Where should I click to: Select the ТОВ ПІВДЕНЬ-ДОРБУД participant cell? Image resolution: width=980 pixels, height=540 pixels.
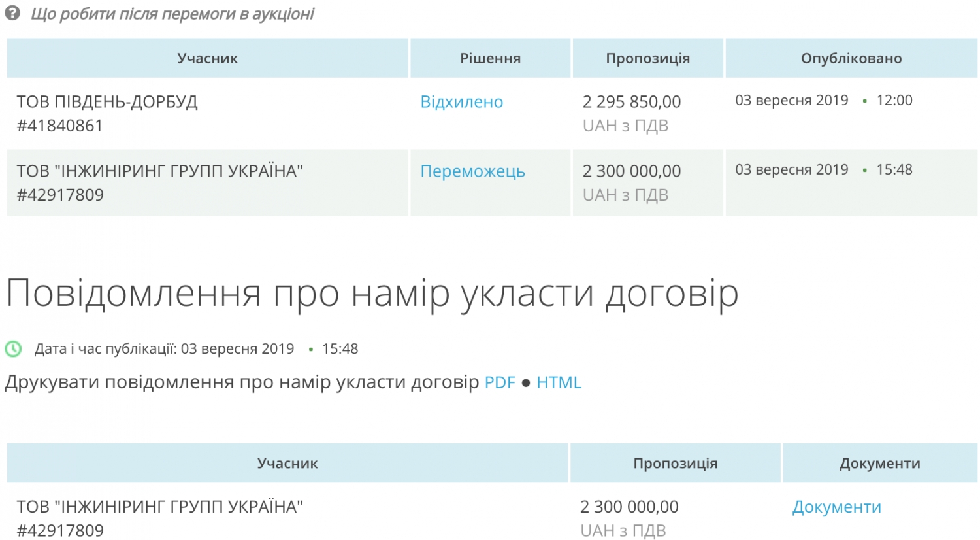click(x=107, y=102)
